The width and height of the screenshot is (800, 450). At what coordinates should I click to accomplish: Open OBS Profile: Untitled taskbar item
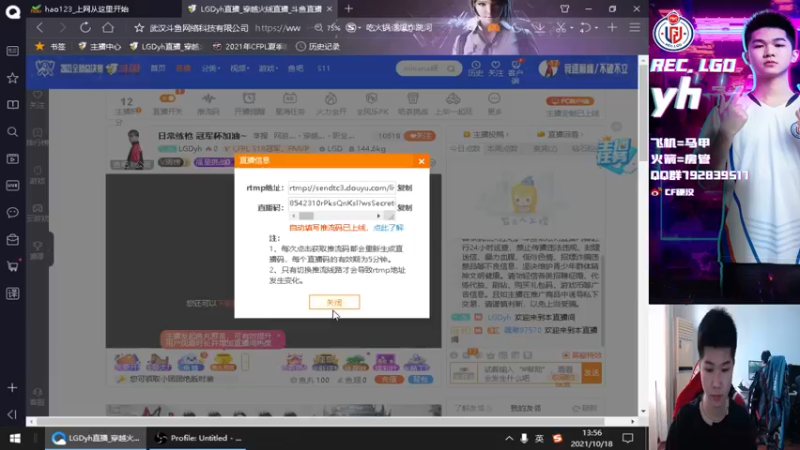coord(198,438)
